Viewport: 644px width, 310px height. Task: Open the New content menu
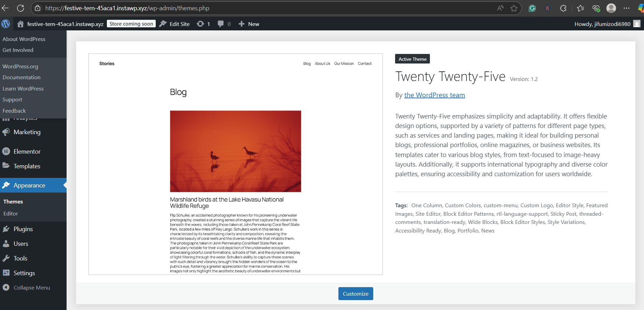(249, 24)
